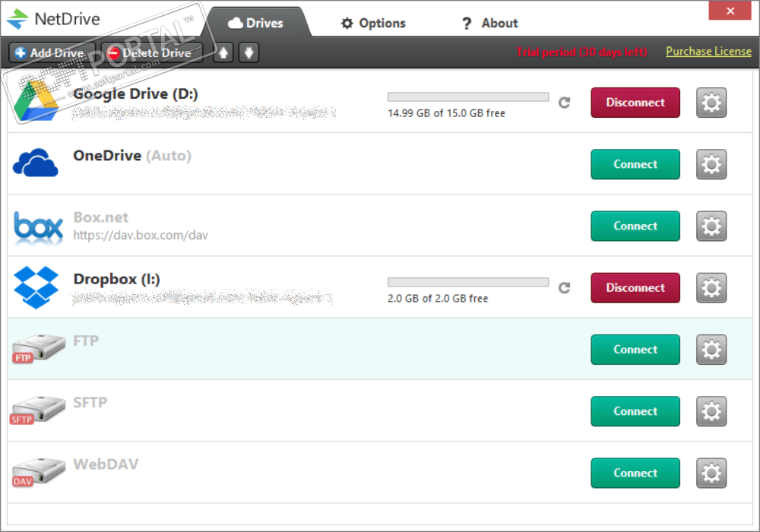
Task: Open settings gear for WebDAV drive
Action: [711, 473]
